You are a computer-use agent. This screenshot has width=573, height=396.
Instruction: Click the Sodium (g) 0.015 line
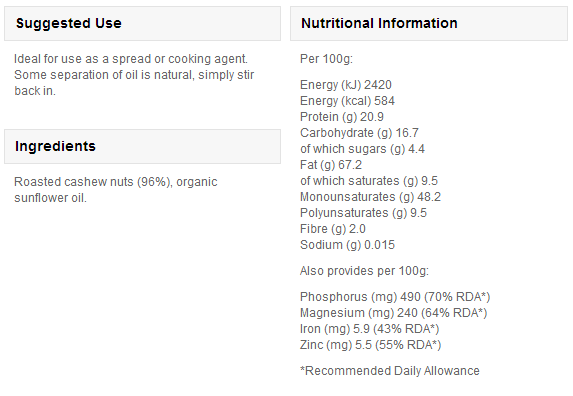tap(347, 245)
